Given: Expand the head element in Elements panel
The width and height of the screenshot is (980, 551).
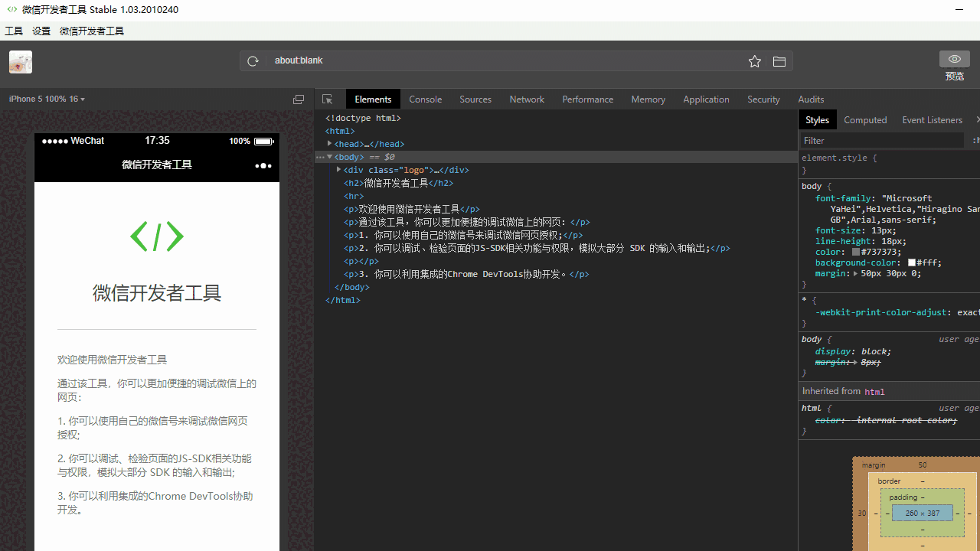Looking at the screenshot, I should coord(329,144).
